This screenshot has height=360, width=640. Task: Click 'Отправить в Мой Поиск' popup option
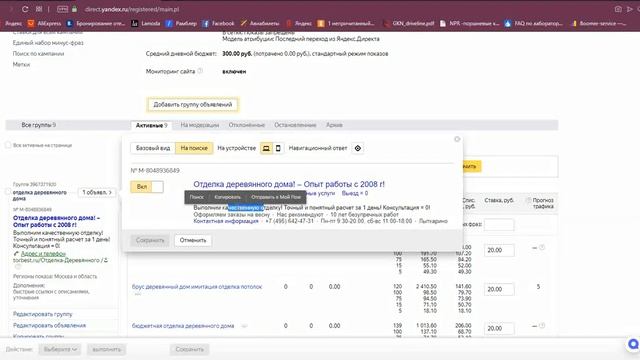click(x=276, y=197)
